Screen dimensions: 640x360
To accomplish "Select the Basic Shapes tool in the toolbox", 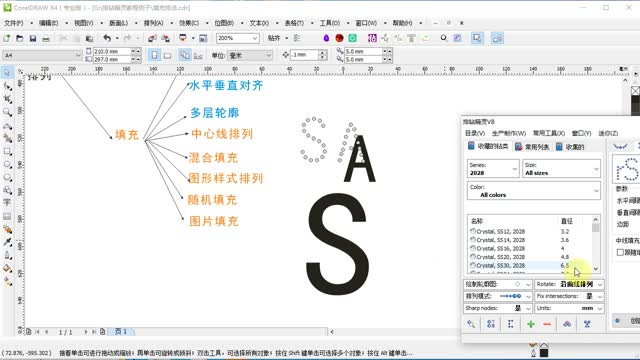I will click(x=7, y=190).
